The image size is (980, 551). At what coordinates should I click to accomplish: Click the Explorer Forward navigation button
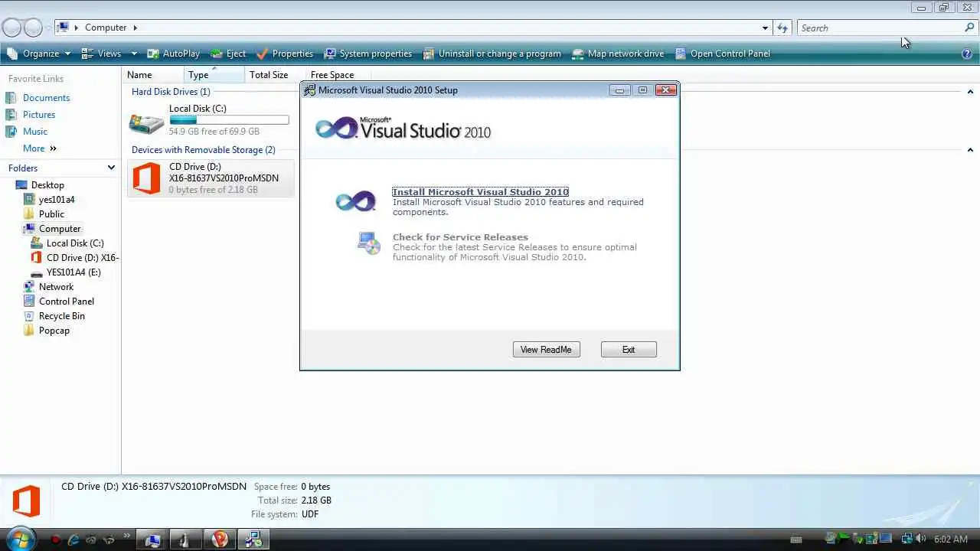33,28
